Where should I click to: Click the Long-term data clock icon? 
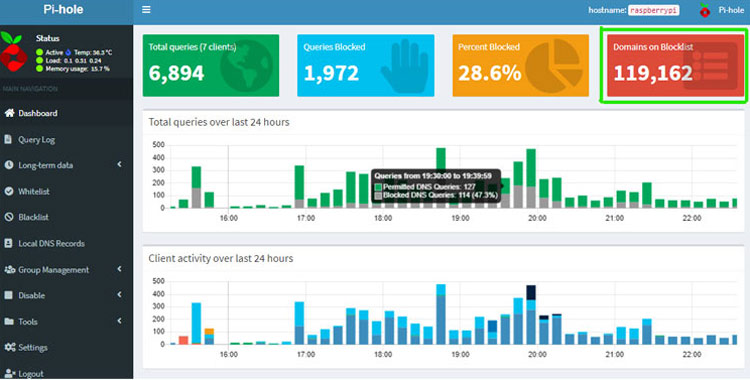[x=9, y=165]
